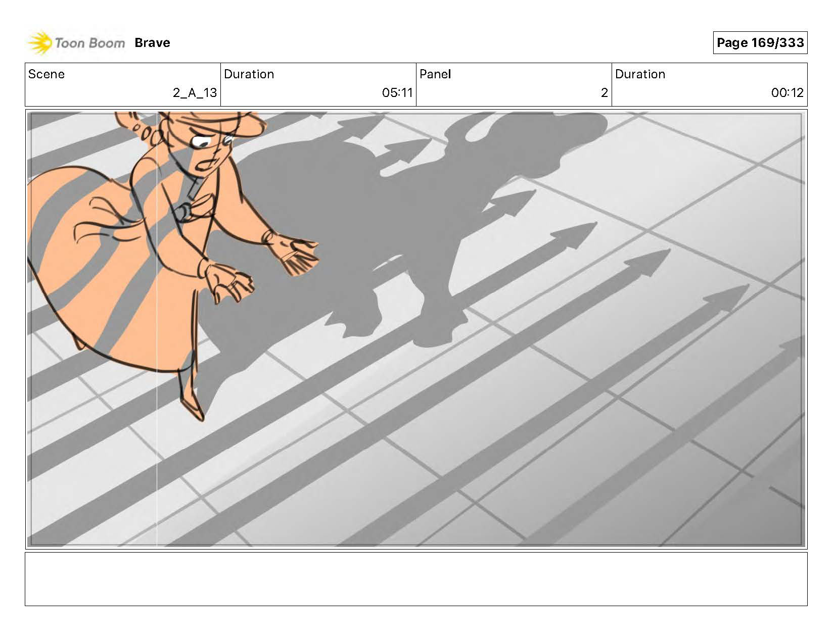Viewport: 834px width, 644px height.
Task: Click the "Brave" project title
Action: point(152,43)
